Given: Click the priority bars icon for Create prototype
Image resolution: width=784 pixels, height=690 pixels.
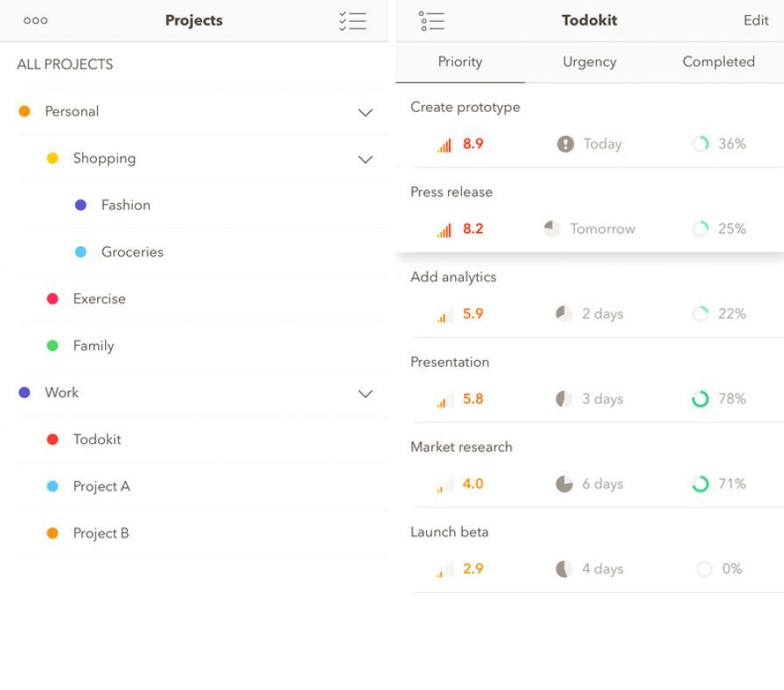Looking at the screenshot, I should pos(443,144).
